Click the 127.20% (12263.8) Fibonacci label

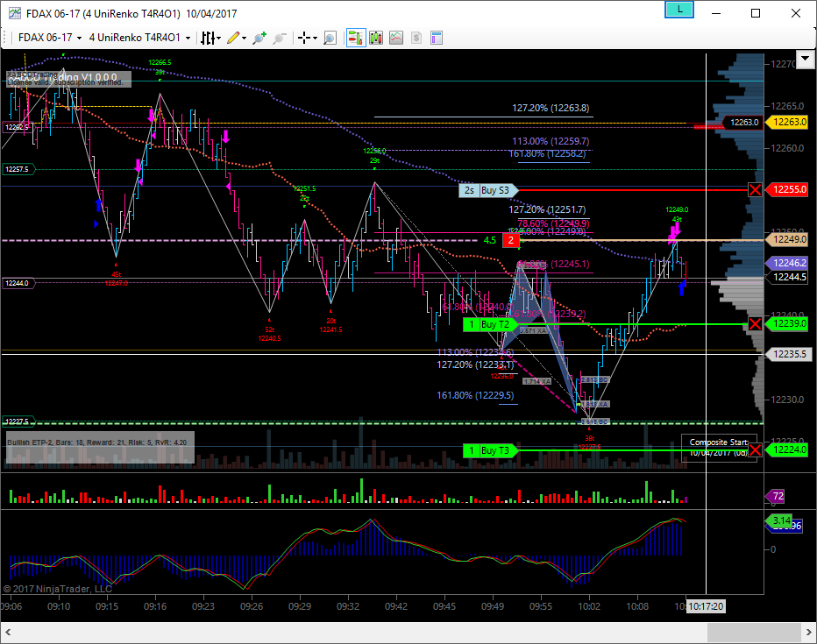[551, 108]
